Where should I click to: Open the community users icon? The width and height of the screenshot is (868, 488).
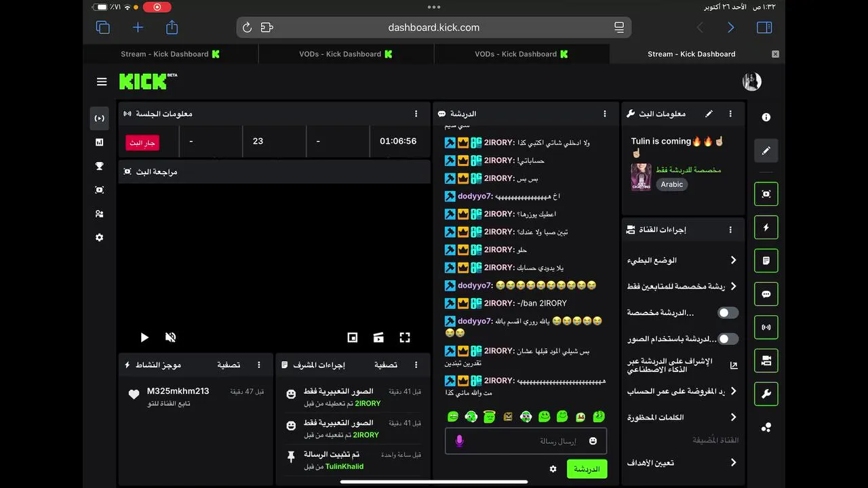click(x=99, y=213)
